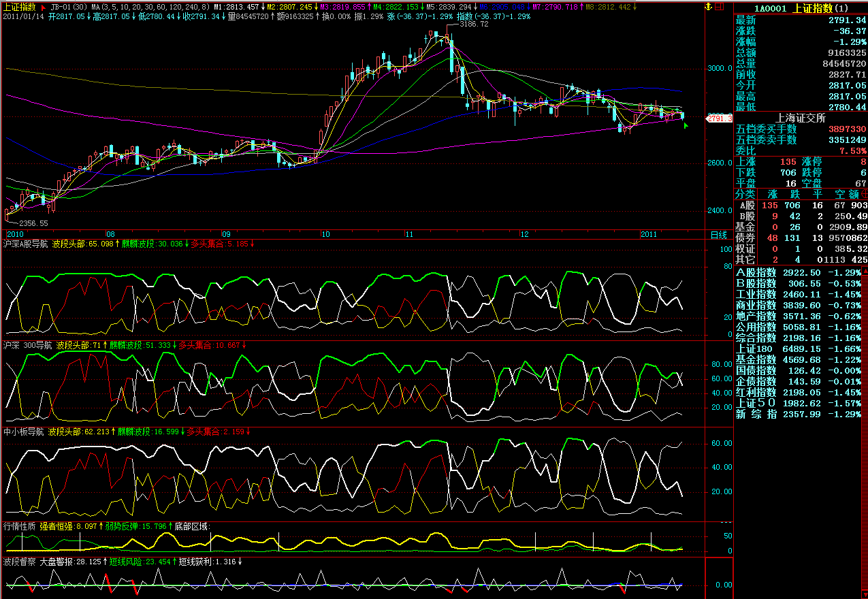Click the 五档委卖手数 row
The width and height of the screenshot is (868, 599).
pos(801,140)
